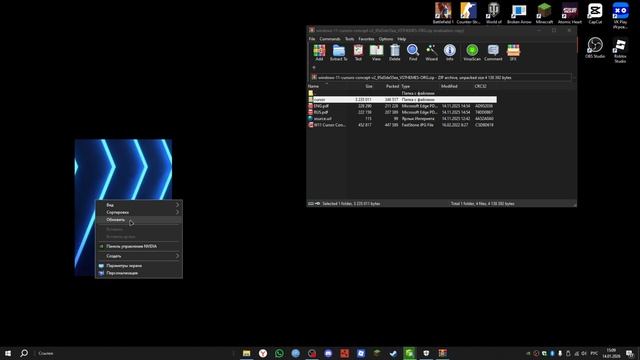Expand the Вид submenu in the context menu
This screenshot has height=360, width=640.
(x=139, y=205)
